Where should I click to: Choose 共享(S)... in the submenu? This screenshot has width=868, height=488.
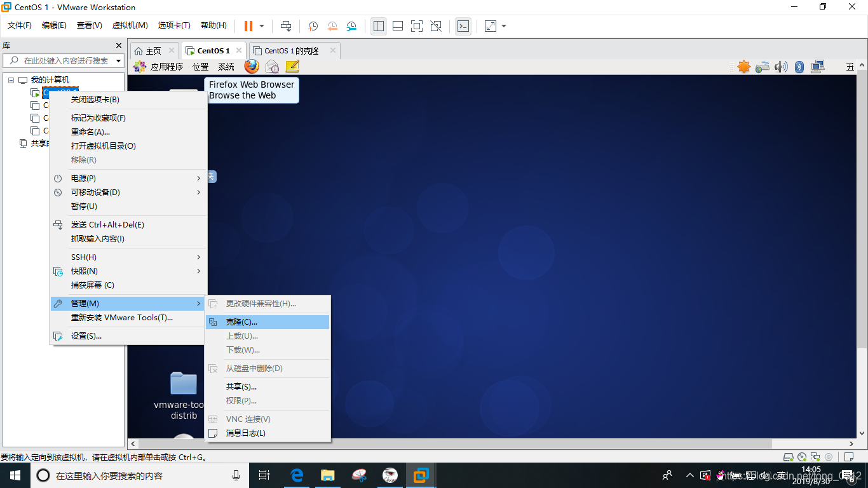coord(268,387)
